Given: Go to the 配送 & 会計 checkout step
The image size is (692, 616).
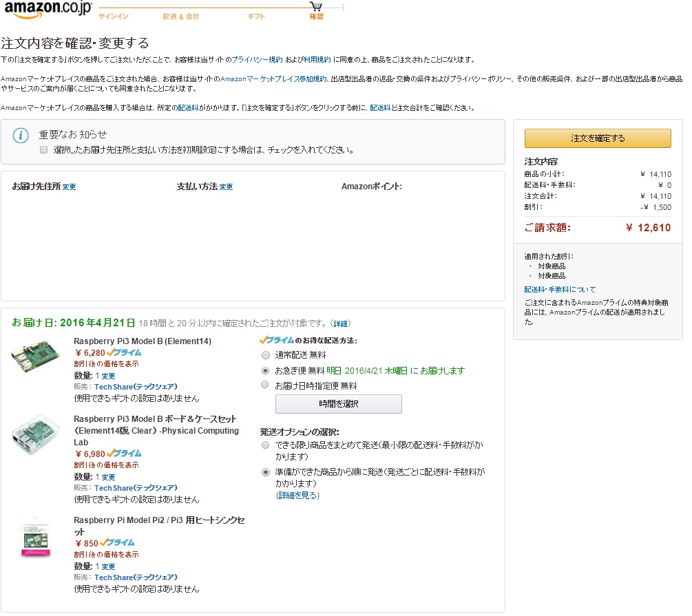Looking at the screenshot, I should tap(181, 16).
